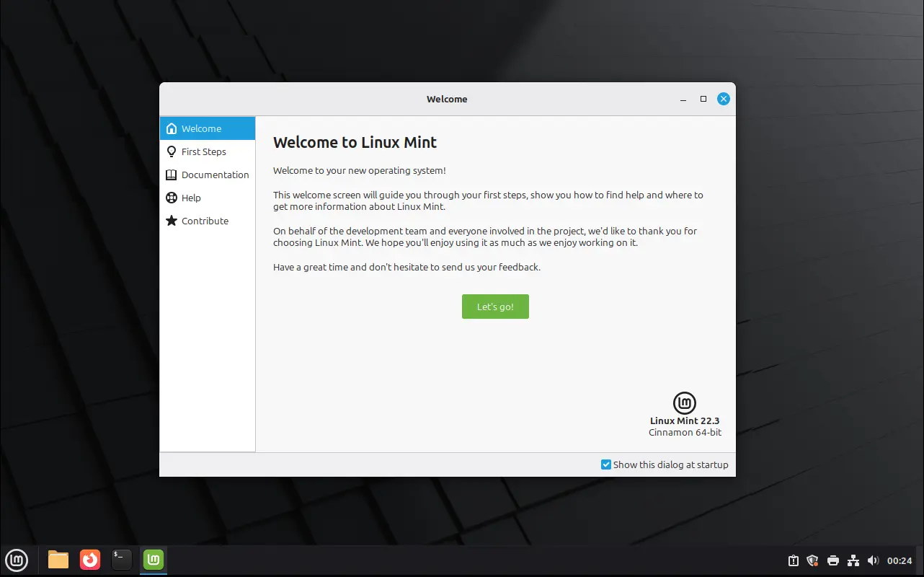The height and width of the screenshot is (577, 924).
Task: Click the clipboard notification tray icon
Action: click(x=793, y=560)
